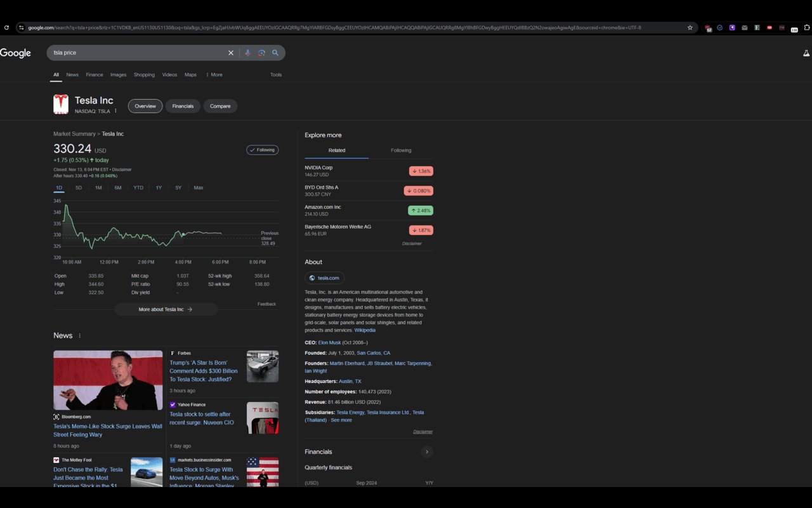Switch to the Finance search tab
Screen dimensions: 812x508
point(95,75)
